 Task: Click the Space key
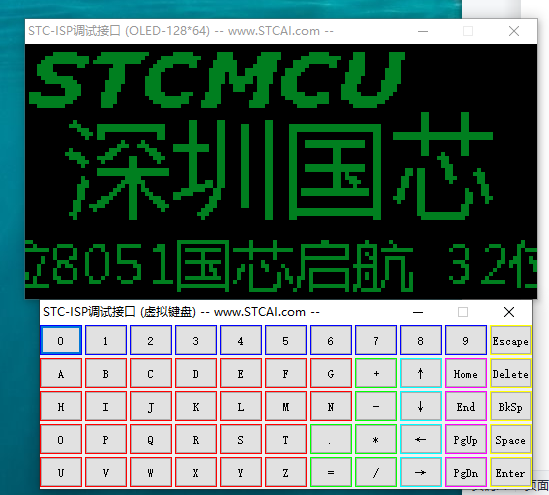pyautogui.click(x=511, y=439)
